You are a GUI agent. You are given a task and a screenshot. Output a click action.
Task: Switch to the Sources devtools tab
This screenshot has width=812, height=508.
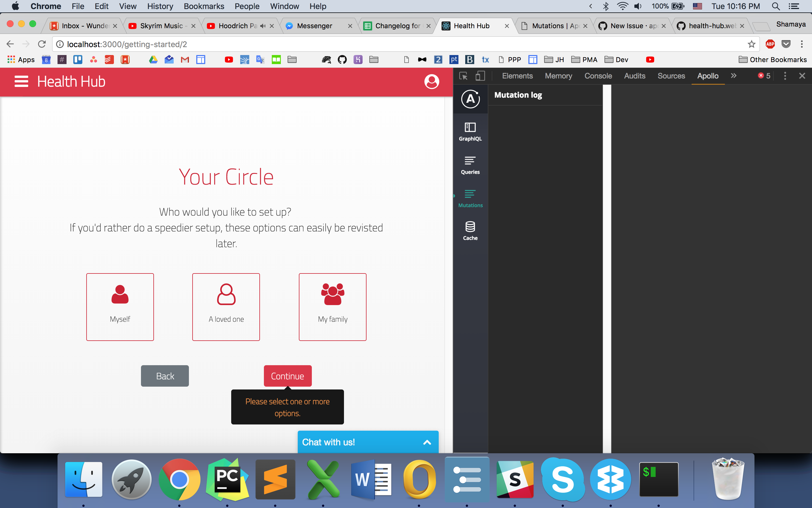[x=671, y=76]
